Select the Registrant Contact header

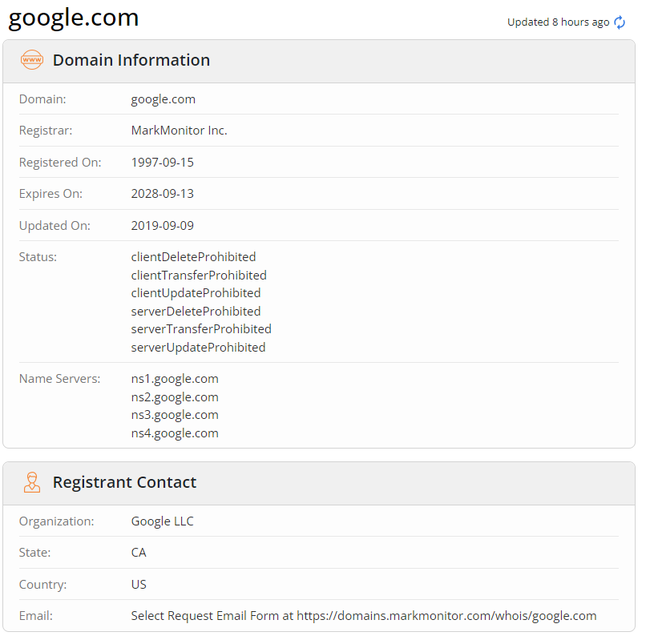[124, 482]
